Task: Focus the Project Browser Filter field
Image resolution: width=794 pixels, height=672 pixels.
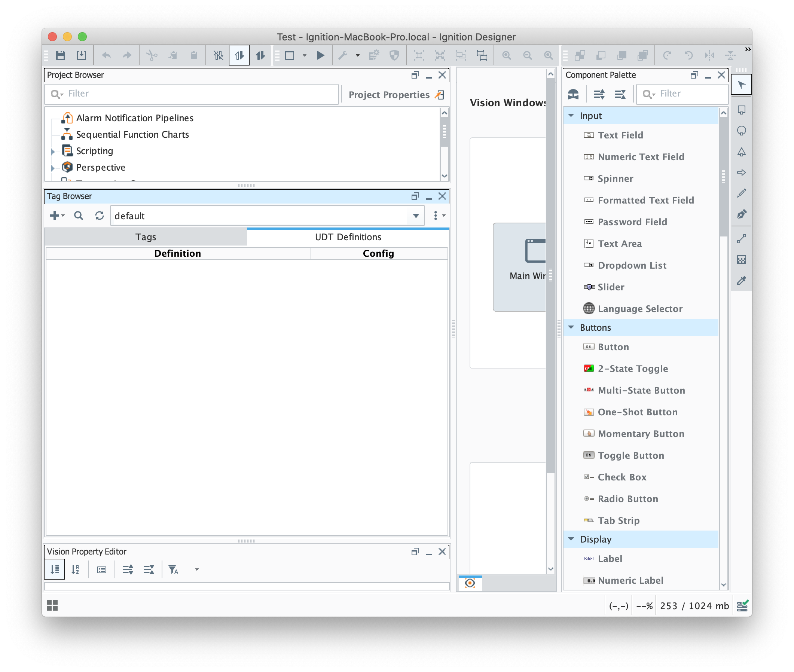Action: [192, 94]
